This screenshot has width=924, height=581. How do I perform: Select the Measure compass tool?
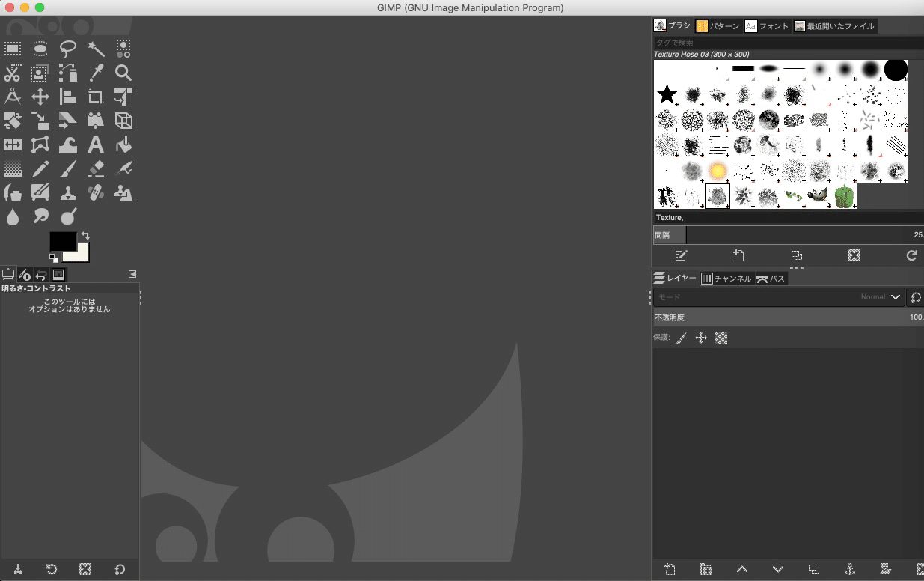point(13,97)
